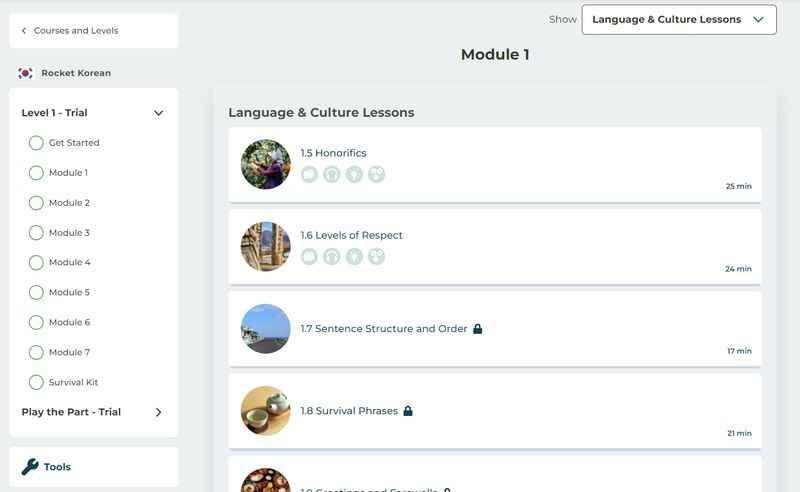Open the 1.6 Levels of Respect lesson title
Screen dimensions: 800x492
coord(352,235)
